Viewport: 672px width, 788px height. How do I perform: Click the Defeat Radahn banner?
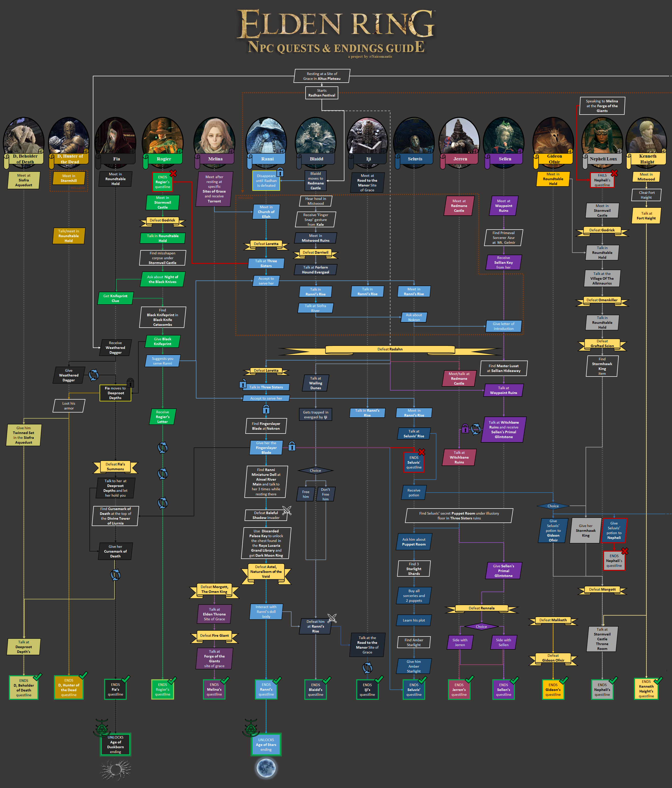tap(390, 349)
